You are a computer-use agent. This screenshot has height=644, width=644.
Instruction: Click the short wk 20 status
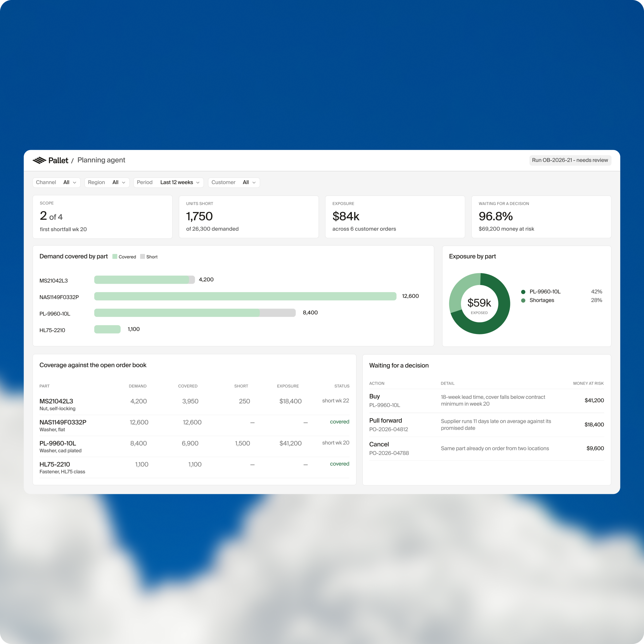(335, 443)
